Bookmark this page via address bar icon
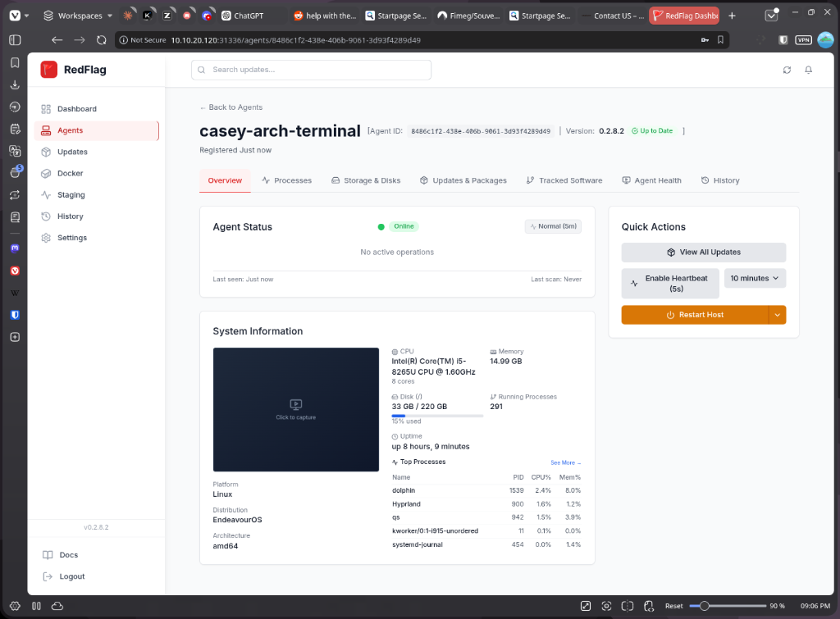Screen dimensions: 840x619 click(720, 39)
